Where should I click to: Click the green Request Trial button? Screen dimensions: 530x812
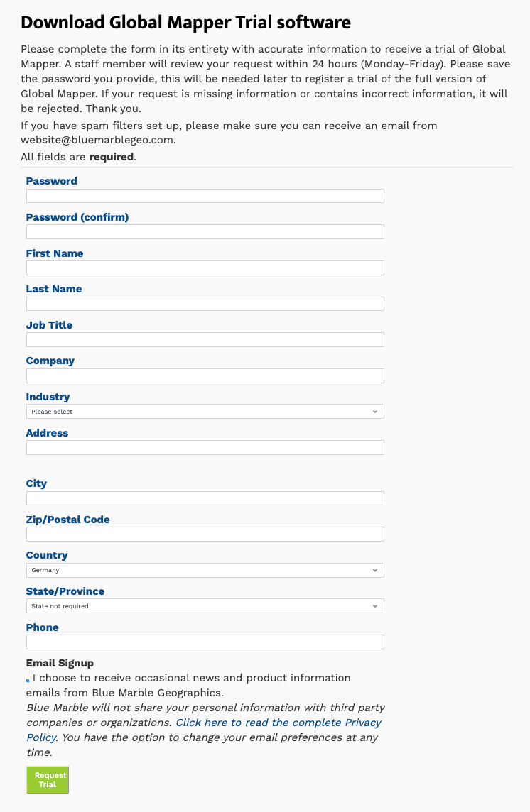pos(48,780)
